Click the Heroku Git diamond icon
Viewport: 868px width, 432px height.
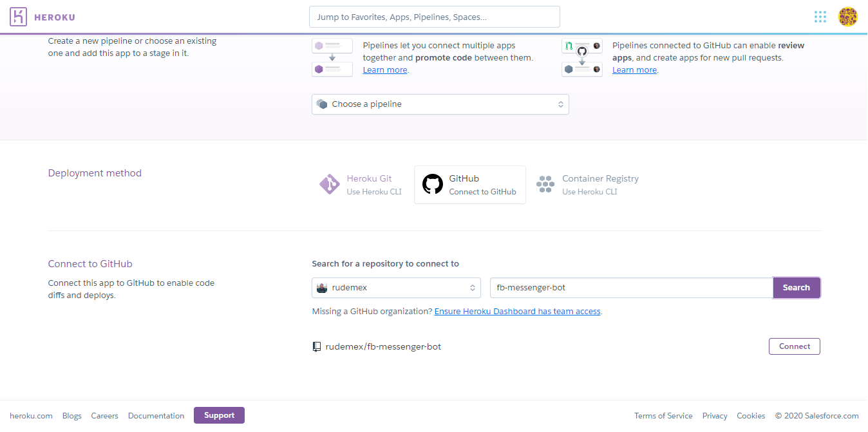click(x=330, y=185)
